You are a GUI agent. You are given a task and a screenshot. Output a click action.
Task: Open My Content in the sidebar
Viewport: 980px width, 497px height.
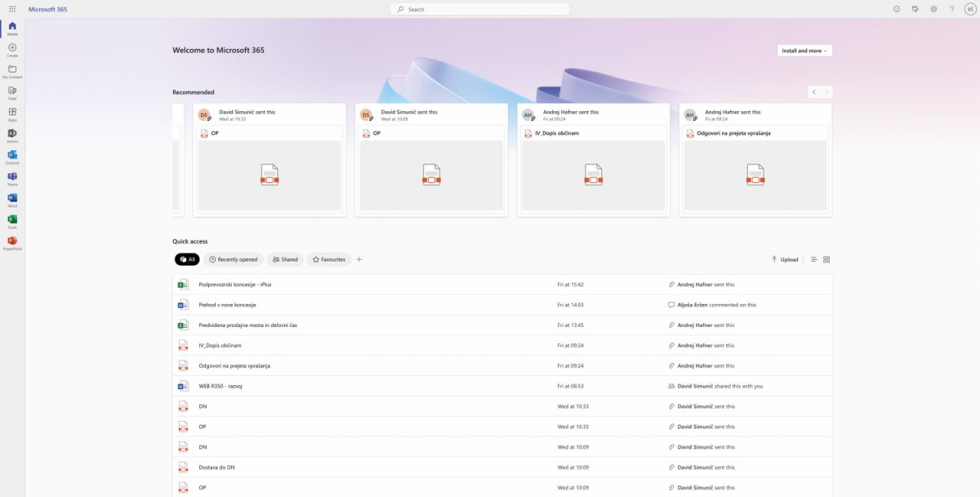pos(12,71)
